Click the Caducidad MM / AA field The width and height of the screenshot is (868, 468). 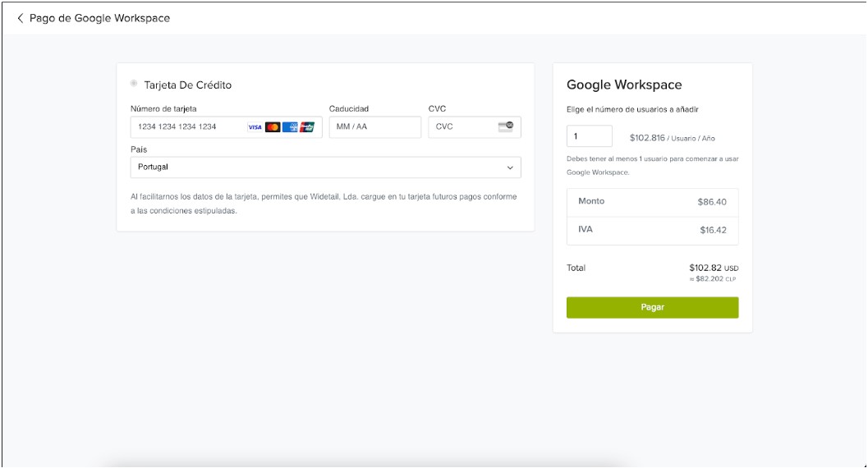click(x=374, y=127)
